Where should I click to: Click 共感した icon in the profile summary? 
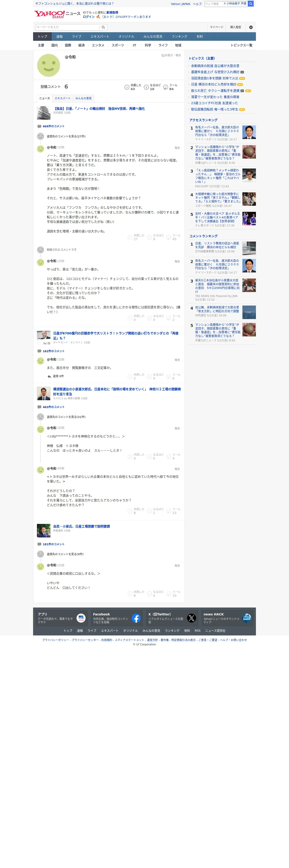[127, 87]
